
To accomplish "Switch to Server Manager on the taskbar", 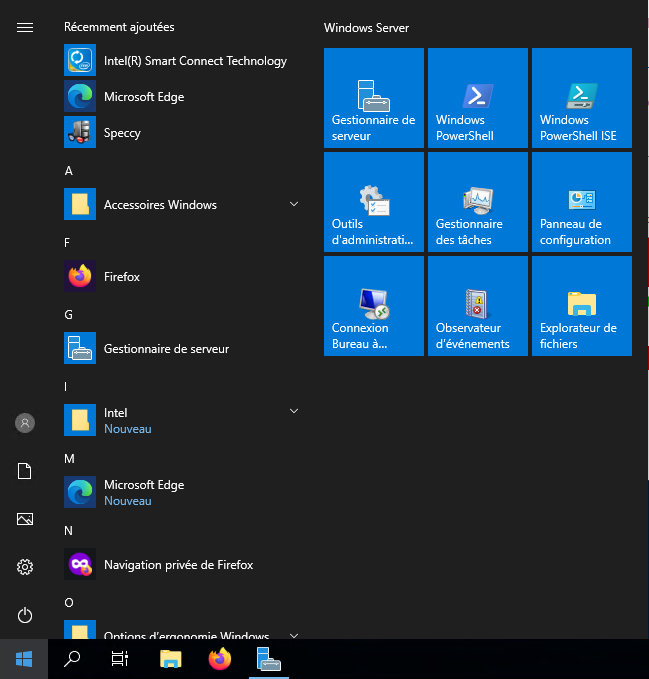I will 269,659.
